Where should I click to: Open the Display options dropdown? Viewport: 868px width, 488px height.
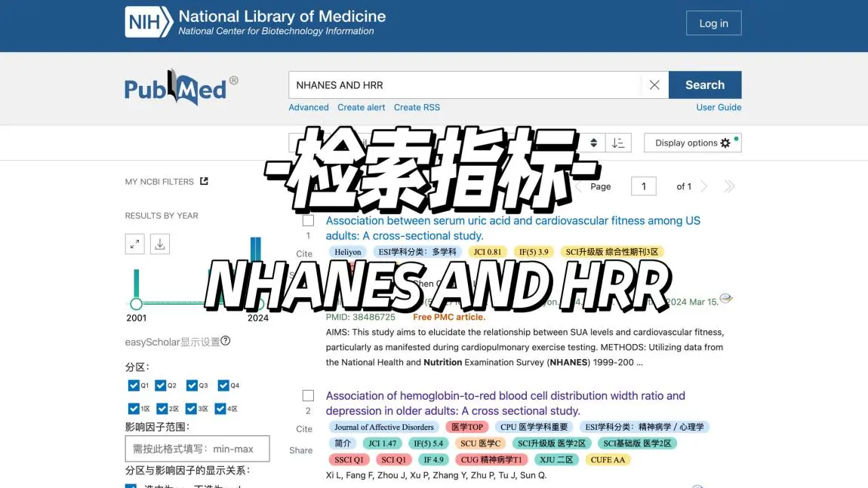pos(692,143)
